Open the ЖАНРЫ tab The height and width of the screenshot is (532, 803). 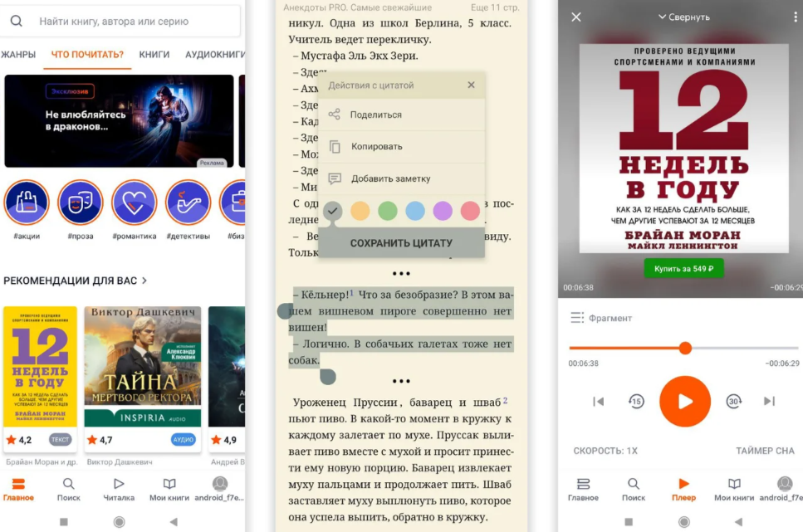click(18, 54)
